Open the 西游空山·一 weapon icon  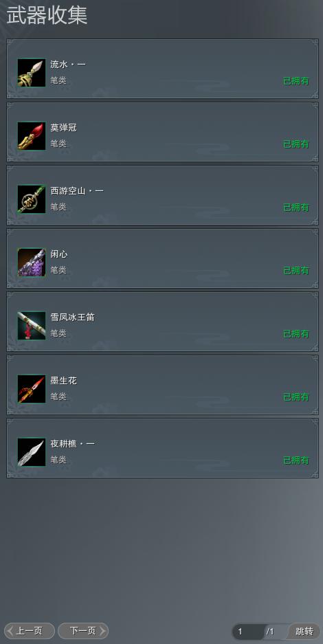pos(32,199)
